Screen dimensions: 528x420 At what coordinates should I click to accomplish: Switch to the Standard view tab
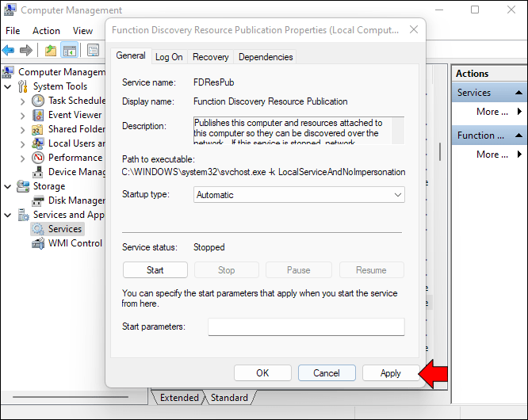pyautogui.click(x=229, y=398)
